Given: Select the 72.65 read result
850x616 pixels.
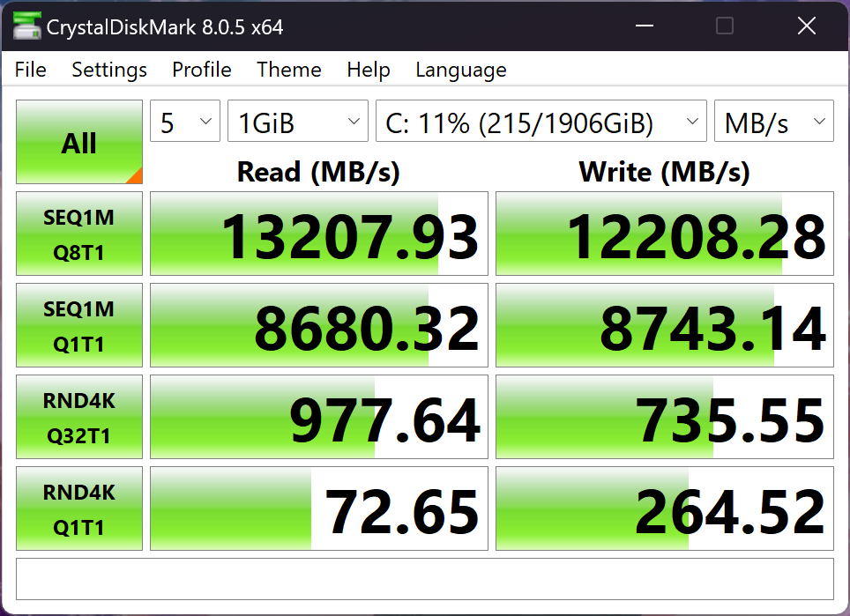Looking at the screenshot, I should coord(319,508).
